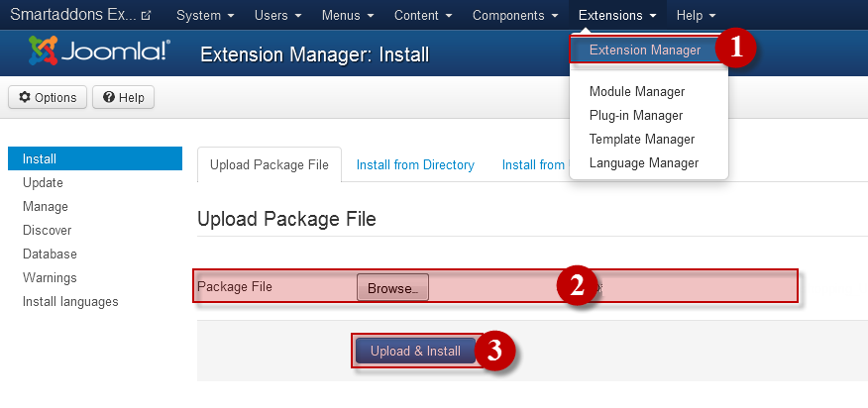Expand the System dropdown menu
This screenshot has width=868, height=408.
coord(205,16)
